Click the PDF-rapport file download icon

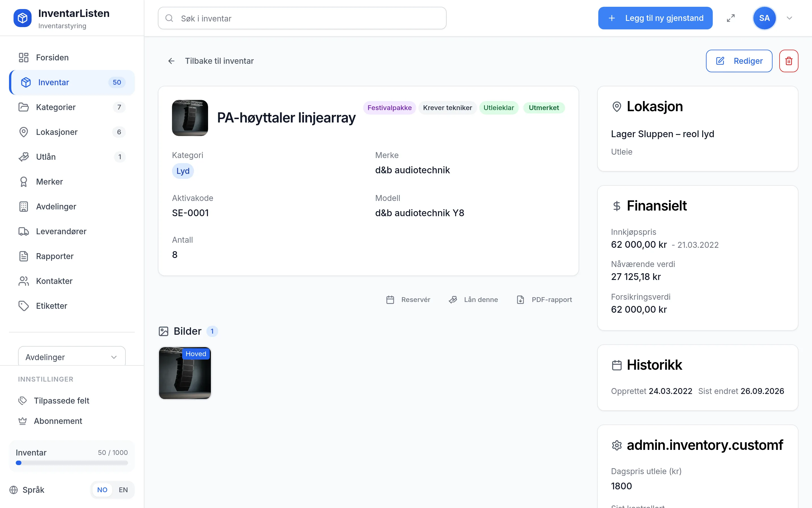click(x=520, y=300)
